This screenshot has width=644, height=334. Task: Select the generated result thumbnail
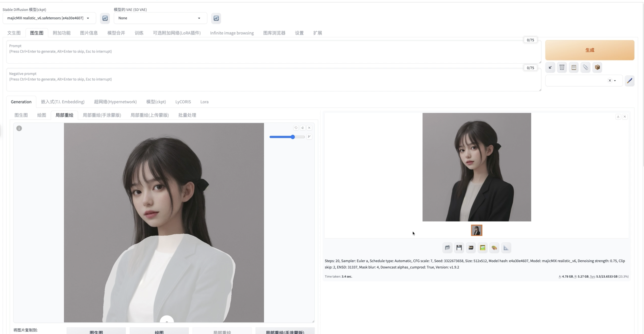pos(477,230)
